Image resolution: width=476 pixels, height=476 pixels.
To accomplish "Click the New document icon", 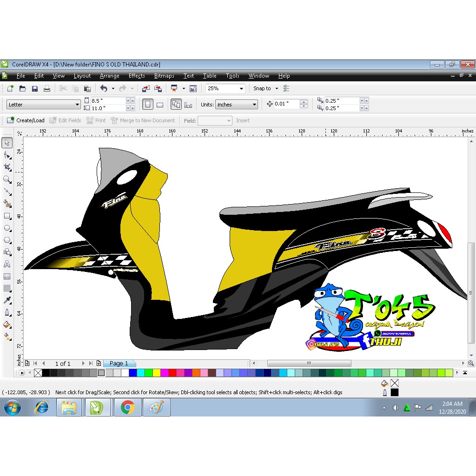I will [x=10, y=88].
